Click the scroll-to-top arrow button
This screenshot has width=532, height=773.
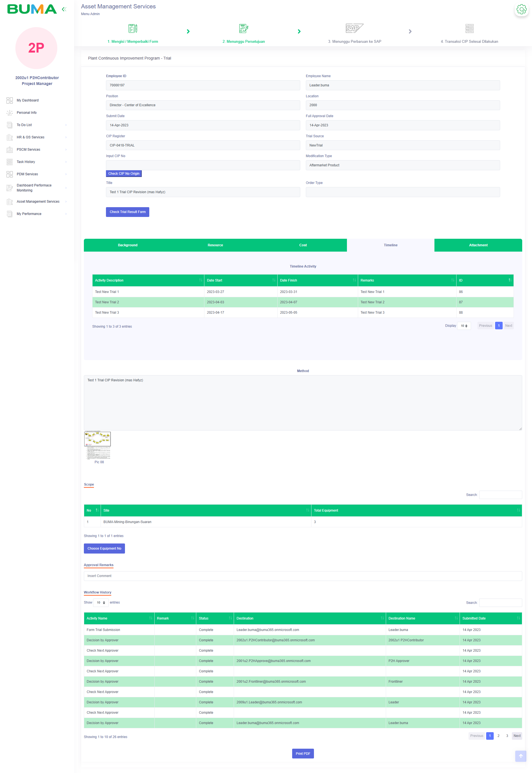click(520, 756)
